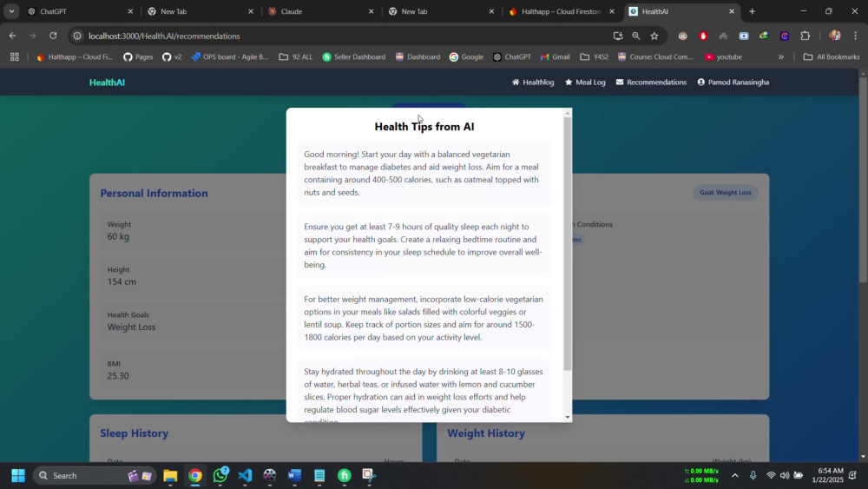Screen dimensions: 868x489
Task: View site information icon
Action: pos(77,36)
